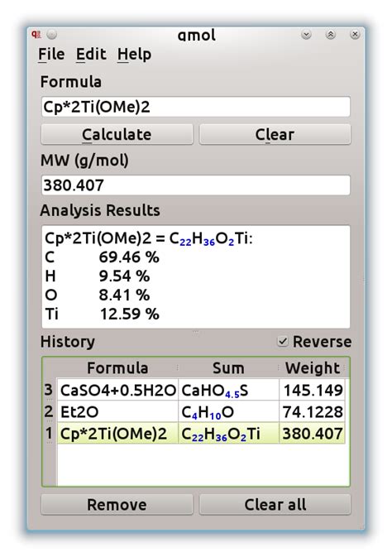This screenshot has height=557, width=392.
Task: Click the splitter handle below Analysis Results
Action: coord(196,331)
